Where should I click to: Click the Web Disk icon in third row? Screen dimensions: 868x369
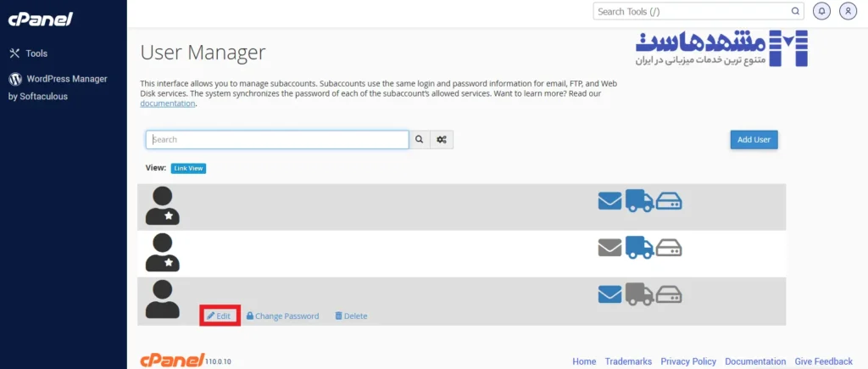click(x=670, y=294)
